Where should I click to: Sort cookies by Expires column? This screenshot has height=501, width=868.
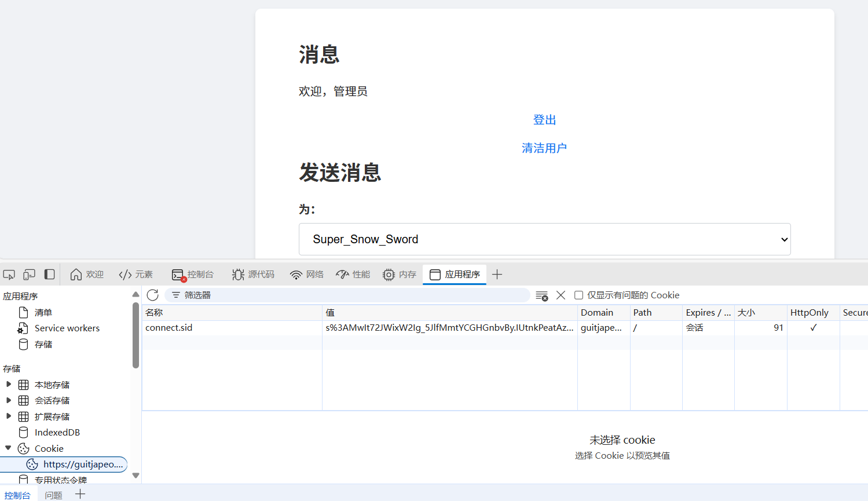click(708, 313)
